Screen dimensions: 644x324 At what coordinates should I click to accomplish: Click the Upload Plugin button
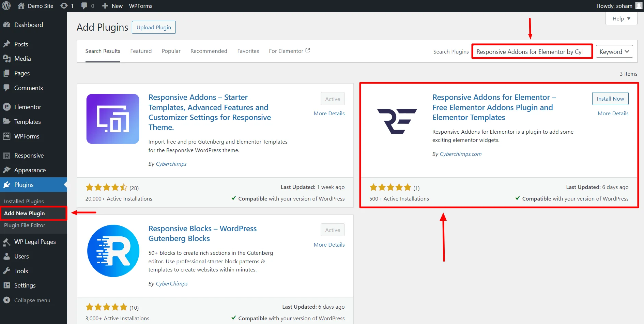(x=154, y=27)
